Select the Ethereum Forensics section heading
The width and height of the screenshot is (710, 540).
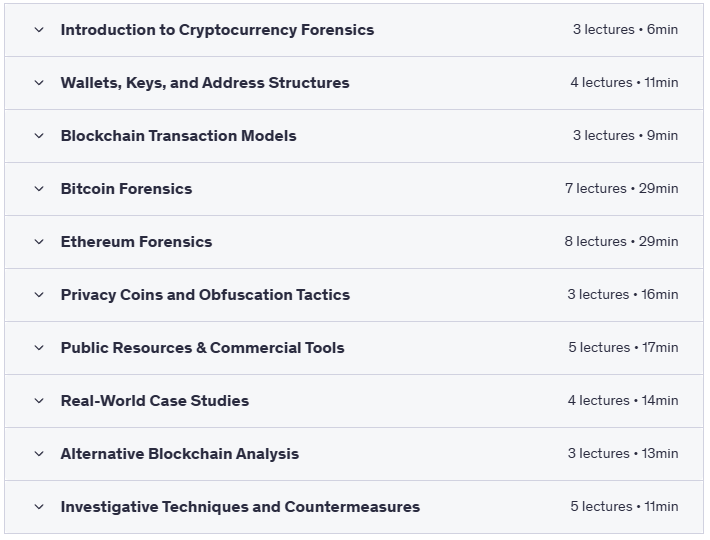(x=136, y=242)
